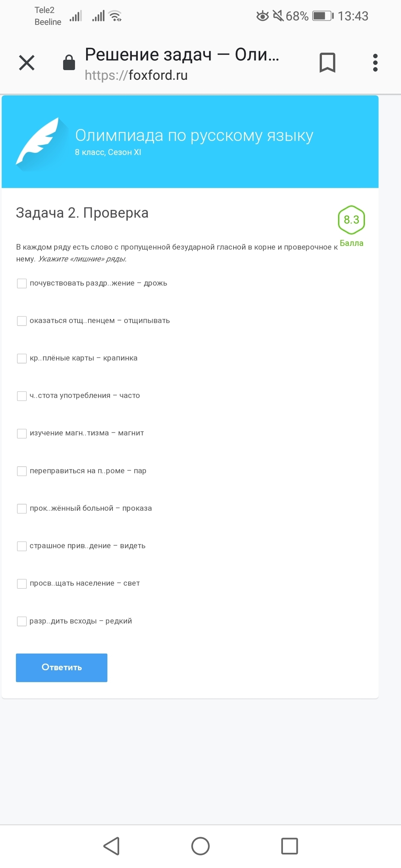Tap the lock icon beside the URL
The height and width of the screenshot is (868, 401).
[69, 63]
